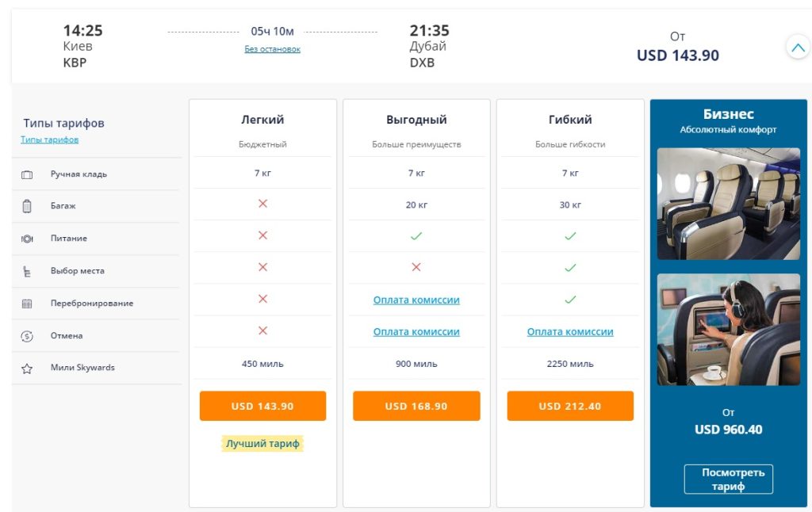This screenshot has width=812, height=512.
Task: Click the baggage icon in the tariff list
Action: pyautogui.click(x=27, y=206)
